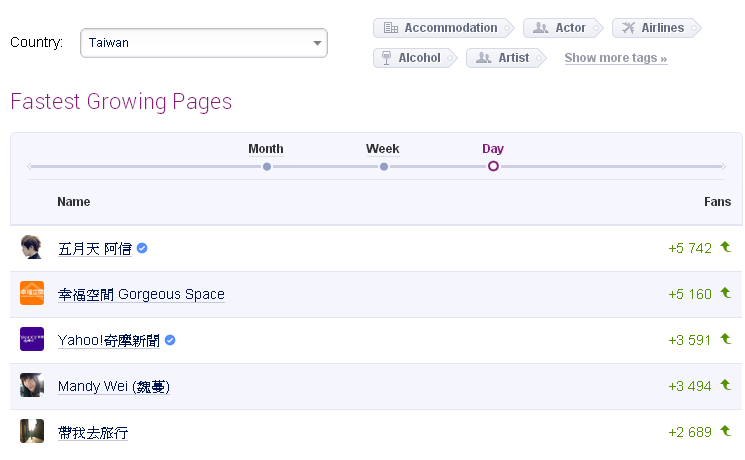Open the Country dropdown showing Taiwan

pyautogui.click(x=204, y=43)
